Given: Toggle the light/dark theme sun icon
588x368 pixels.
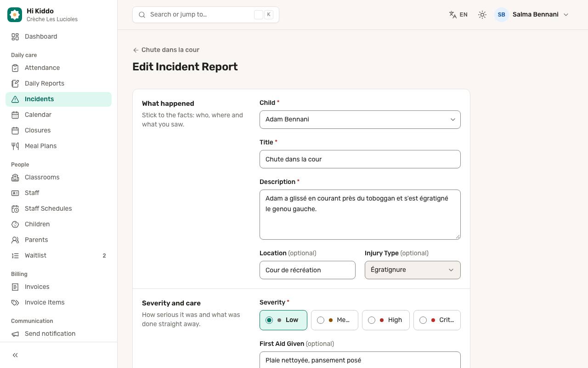Looking at the screenshot, I should [482, 15].
